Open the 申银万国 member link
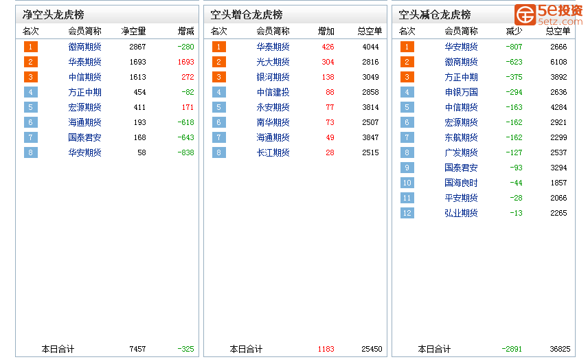Image resolution: width=588 pixels, height=364 pixels. pos(461,92)
